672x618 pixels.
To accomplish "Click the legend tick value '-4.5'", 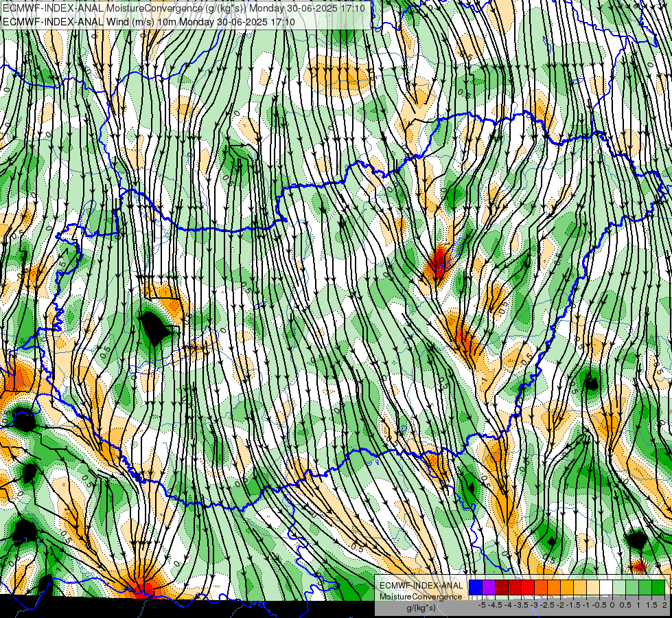I will tap(495, 605).
